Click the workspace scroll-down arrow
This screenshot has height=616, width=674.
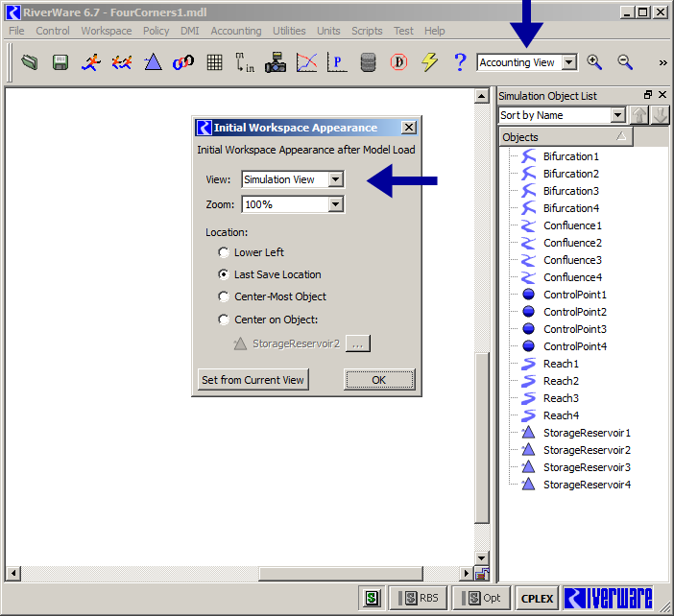[x=482, y=558]
